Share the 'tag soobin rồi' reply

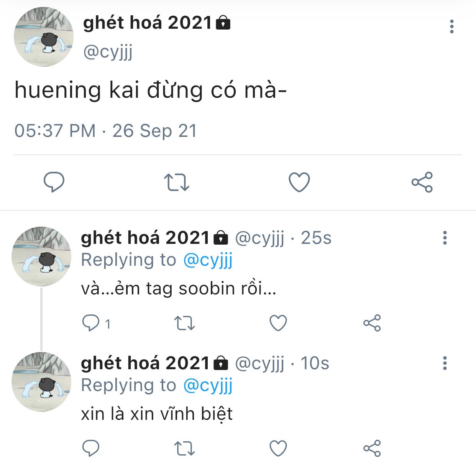click(372, 323)
